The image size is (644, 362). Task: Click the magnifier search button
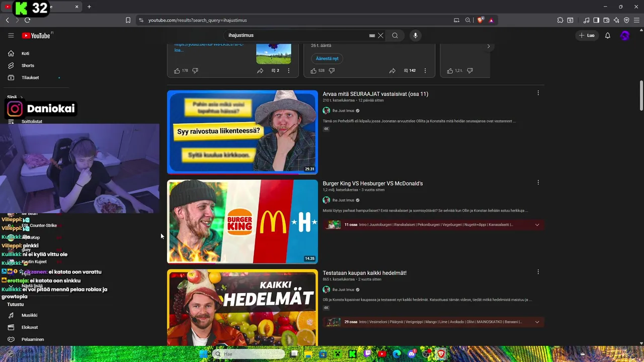coord(395,35)
